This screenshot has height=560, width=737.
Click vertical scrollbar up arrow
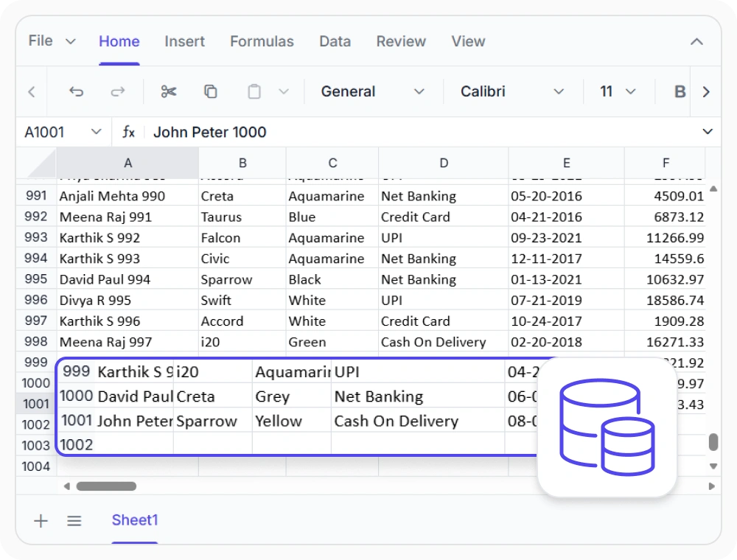(x=713, y=189)
